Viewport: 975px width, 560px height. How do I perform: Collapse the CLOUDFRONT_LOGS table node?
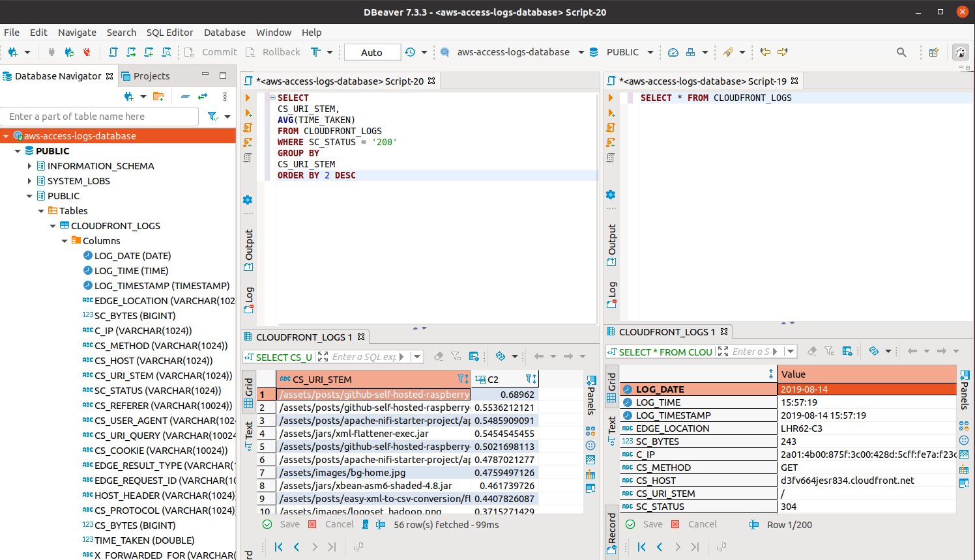pos(53,226)
